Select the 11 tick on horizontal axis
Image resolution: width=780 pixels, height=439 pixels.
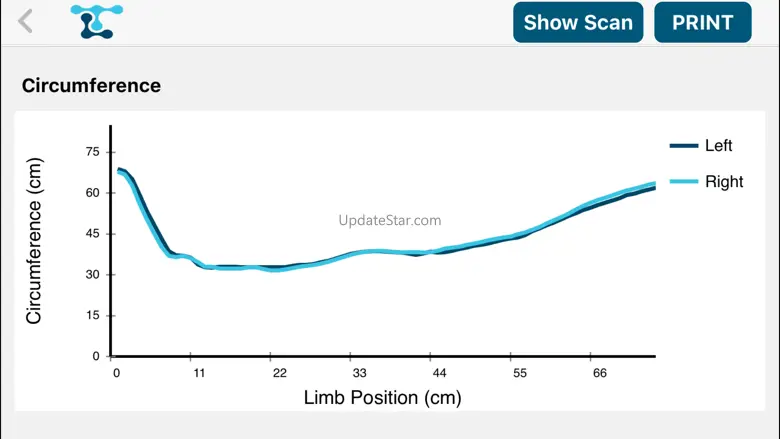pos(199,373)
